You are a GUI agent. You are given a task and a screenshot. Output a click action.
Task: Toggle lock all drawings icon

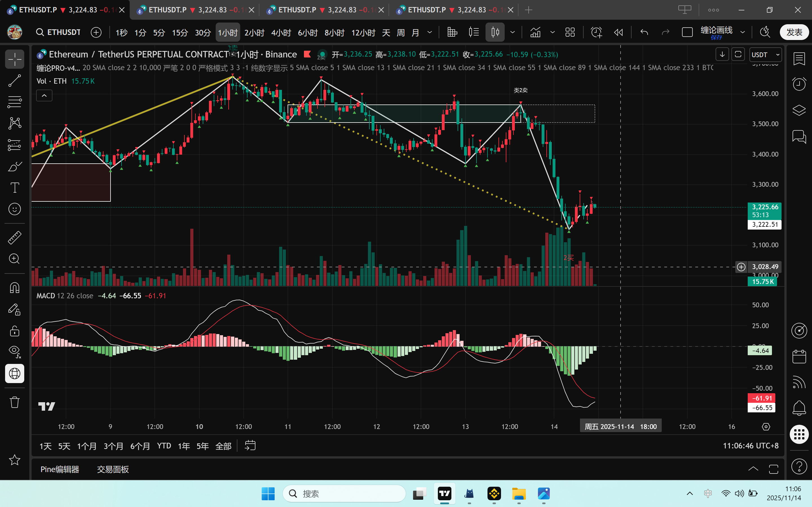point(14,331)
